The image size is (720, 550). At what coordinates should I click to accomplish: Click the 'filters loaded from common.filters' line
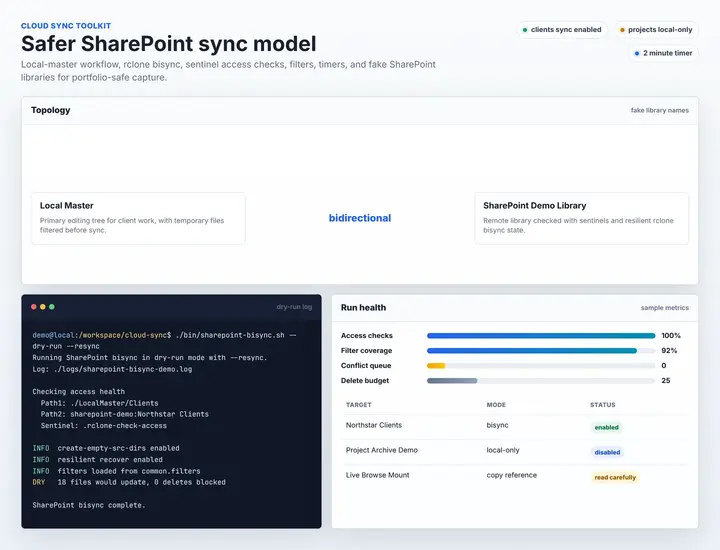[x=116, y=471]
